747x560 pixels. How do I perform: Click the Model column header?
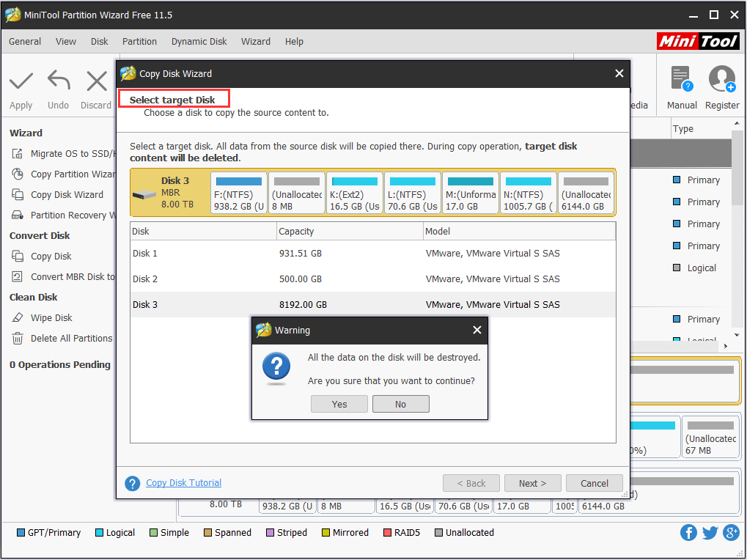(x=519, y=232)
